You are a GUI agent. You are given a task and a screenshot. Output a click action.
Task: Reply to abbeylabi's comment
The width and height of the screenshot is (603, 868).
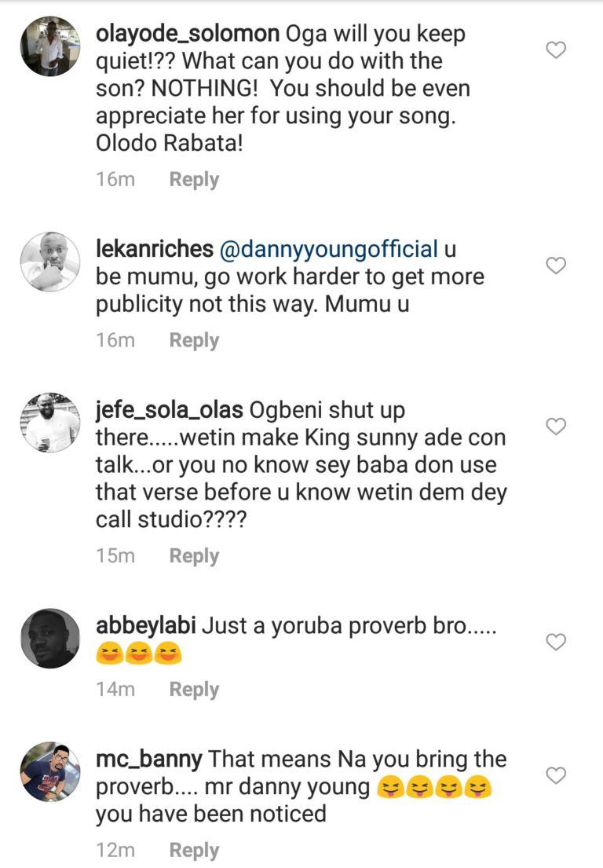pos(194,689)
